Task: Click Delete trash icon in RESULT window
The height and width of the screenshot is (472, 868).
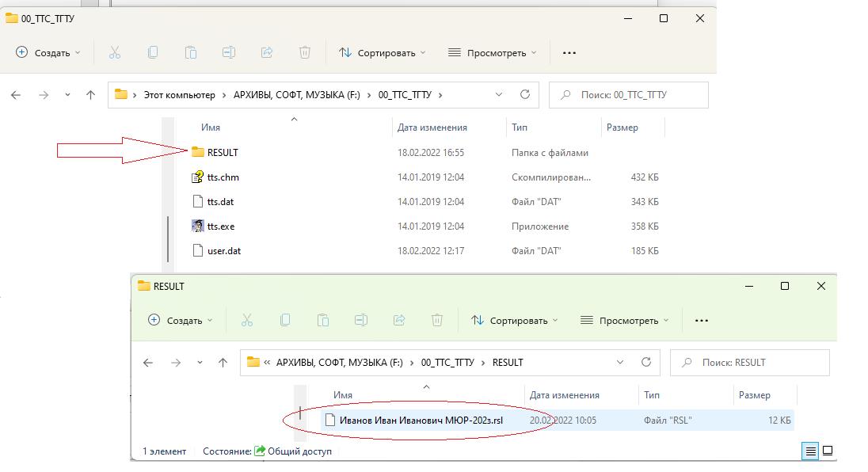Action: click(436, 321)
